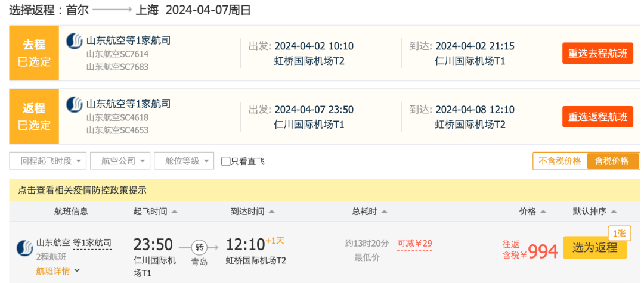Expand 航班详情 flight details

click(58, 271)
